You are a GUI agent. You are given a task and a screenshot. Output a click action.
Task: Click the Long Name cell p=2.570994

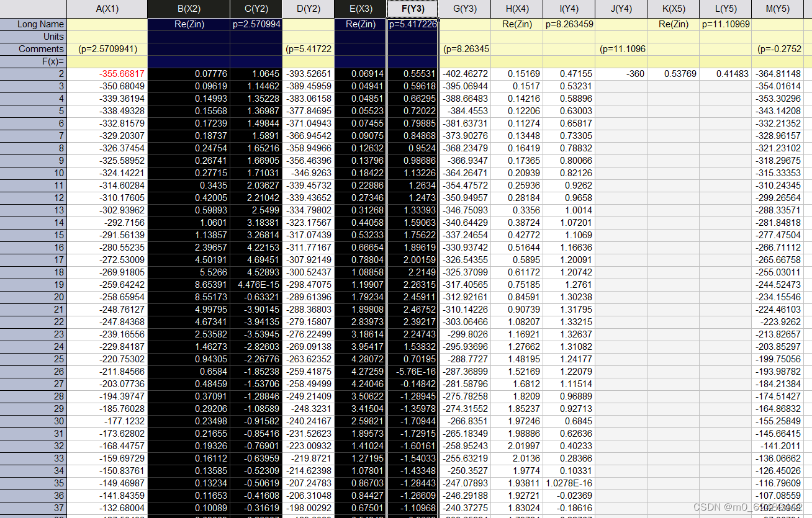[256, 24]
